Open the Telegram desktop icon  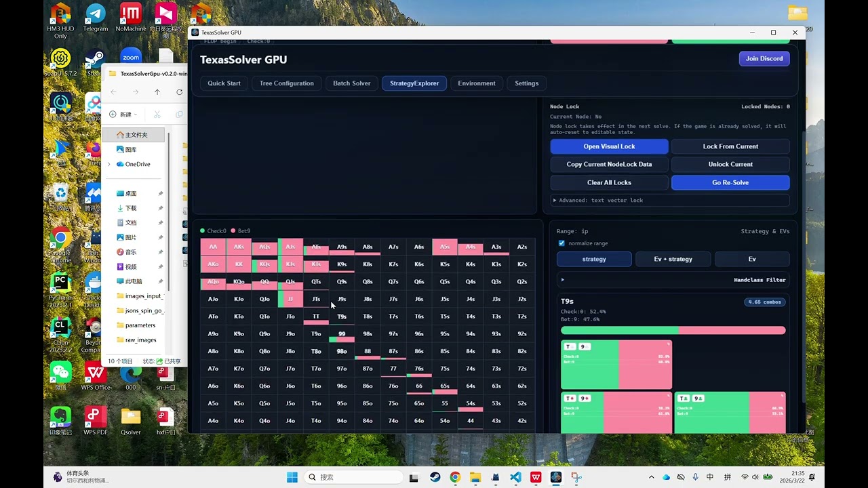click(x=96, y=18)
